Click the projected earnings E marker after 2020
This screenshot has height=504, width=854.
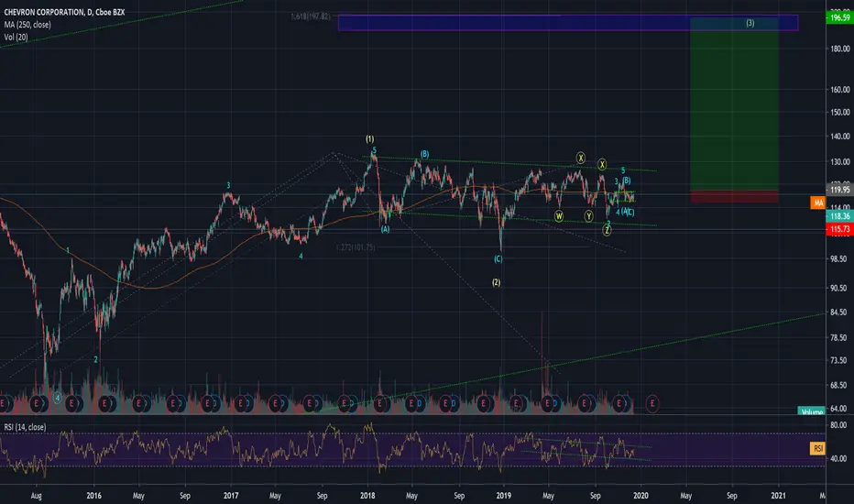click(651, 404)
